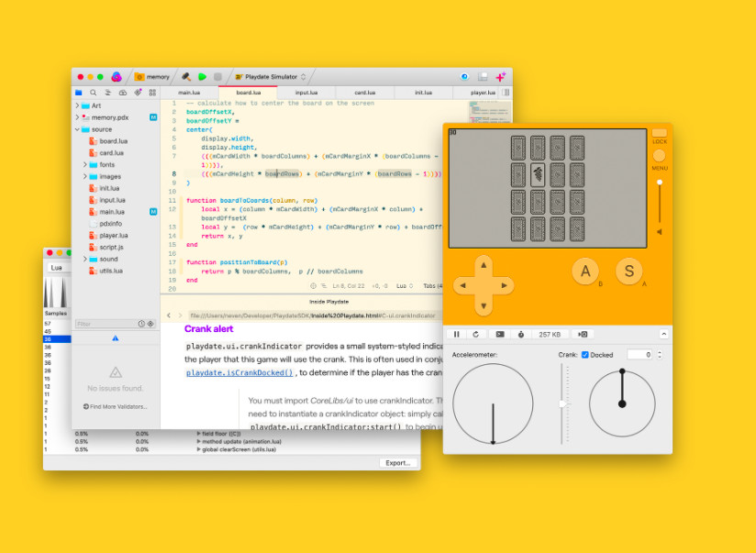Click the hammer Build icon
756x553 pixels.
pos(186,77)
